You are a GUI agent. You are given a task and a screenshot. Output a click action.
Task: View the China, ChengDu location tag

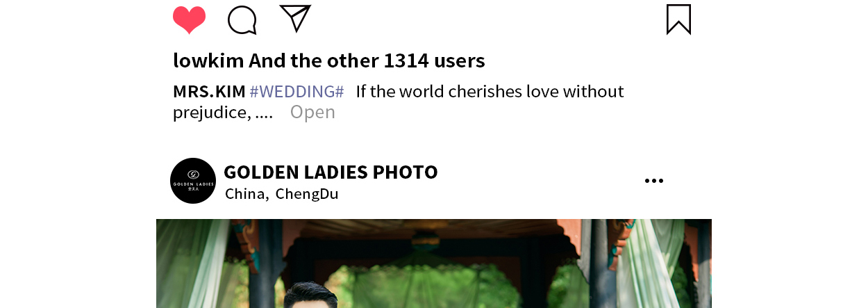click(x=281, y=194)
